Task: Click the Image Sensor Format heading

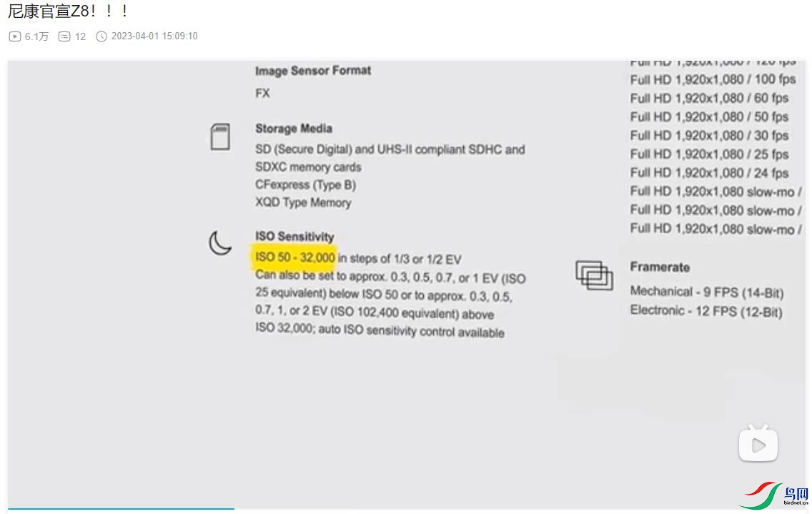Action: pyautogui.click(x=313, y=71)
